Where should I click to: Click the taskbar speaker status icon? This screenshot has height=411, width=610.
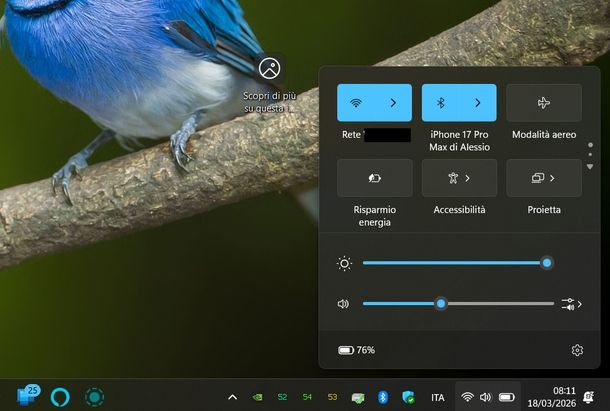tap(485, 397)
